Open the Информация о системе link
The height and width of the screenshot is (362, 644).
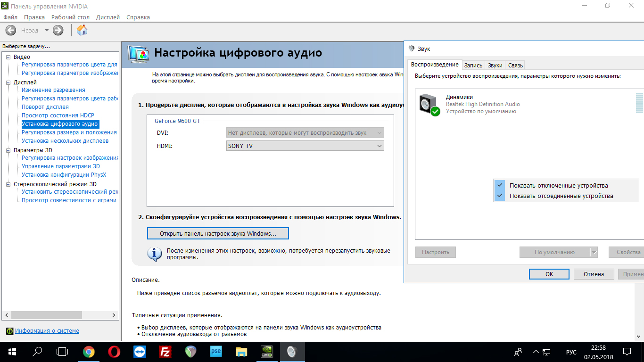[47, 331]
